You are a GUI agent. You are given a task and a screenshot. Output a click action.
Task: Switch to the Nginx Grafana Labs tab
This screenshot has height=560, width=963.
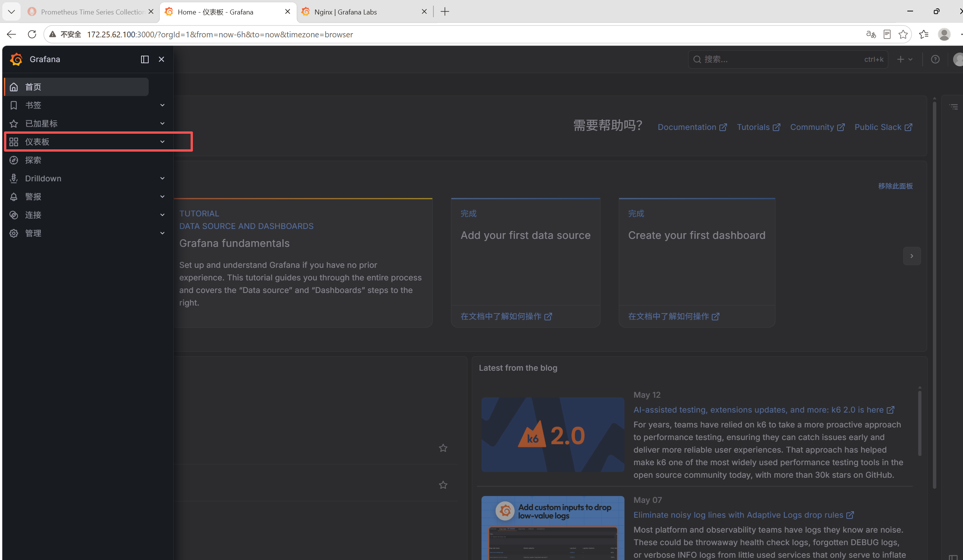364,12
